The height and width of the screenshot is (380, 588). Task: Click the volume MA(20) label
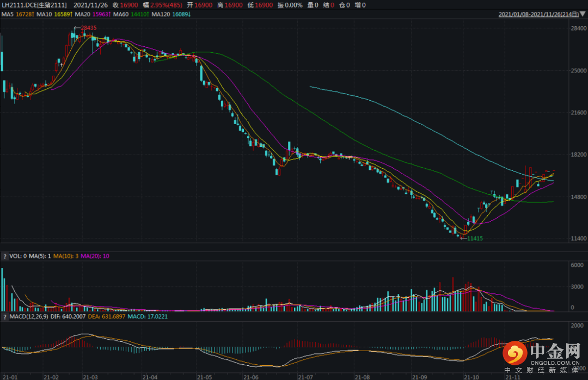94,256
